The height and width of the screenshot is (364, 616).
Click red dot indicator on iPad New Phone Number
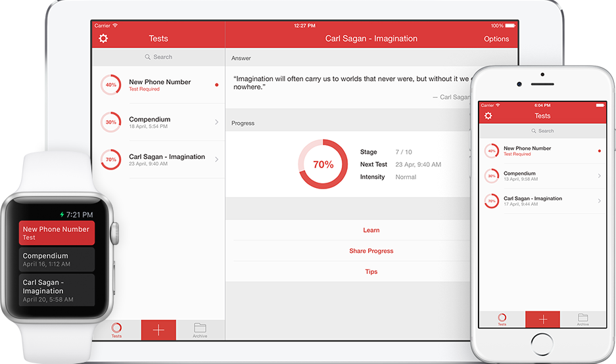pyautogui.click(x=216, y=85)
